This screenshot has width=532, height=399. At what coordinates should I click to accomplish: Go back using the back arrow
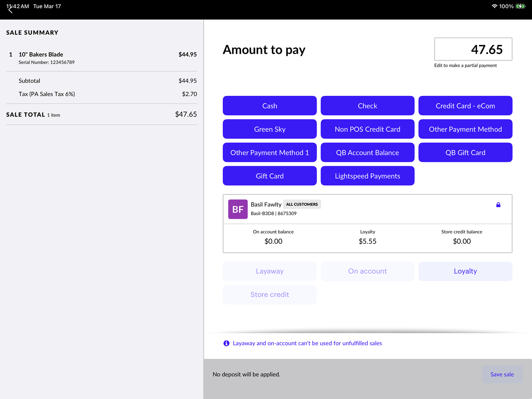click(x=11, y=10)
